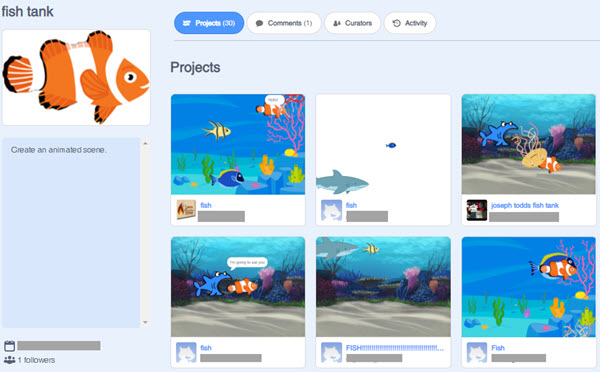The image size is (600, 372).
Task: Open white-background project thumbnail with gray shark
Action: [x=383, y=144]
